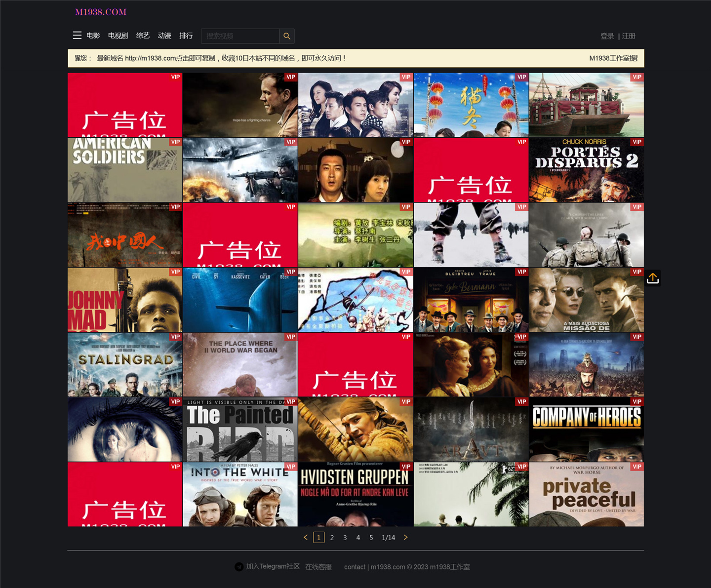
Task: Open the Johnny Mad poster
Action: click(125, 300)
